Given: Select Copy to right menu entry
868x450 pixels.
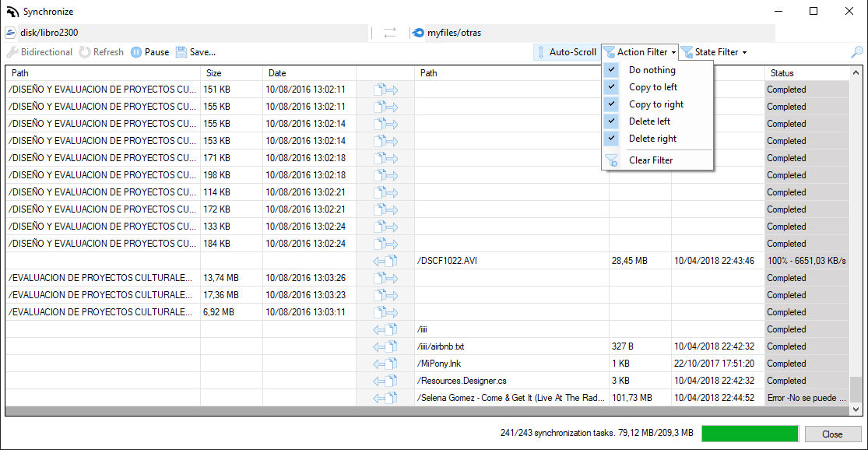Looking at the screenshot, I should coord(655,104).
